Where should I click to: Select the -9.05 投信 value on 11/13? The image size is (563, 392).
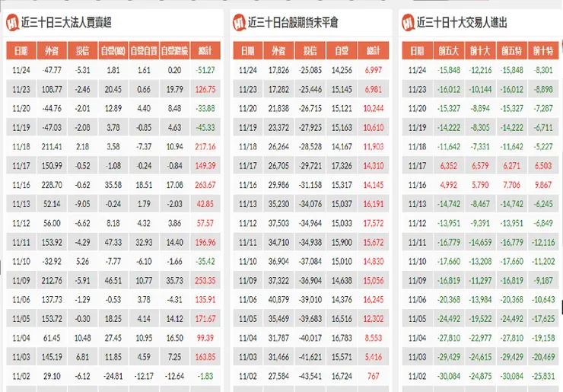pos(83,204)
